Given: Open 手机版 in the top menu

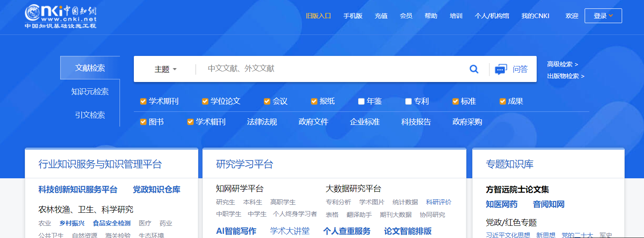Looking at the screenshot, I should [353, 16].
